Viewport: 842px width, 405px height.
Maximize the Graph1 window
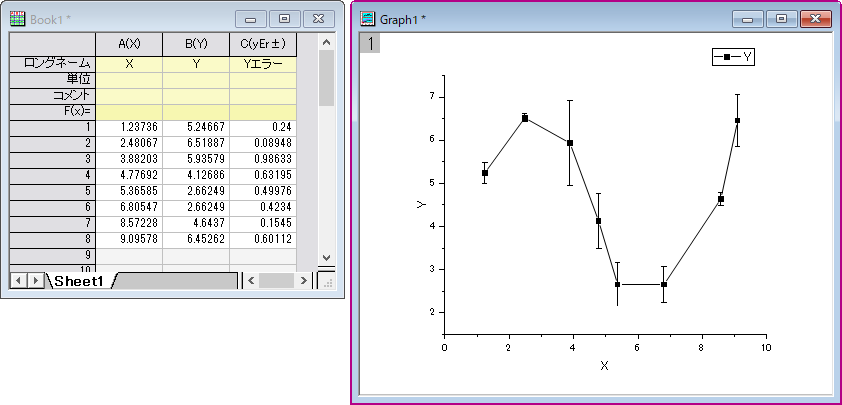782,18
